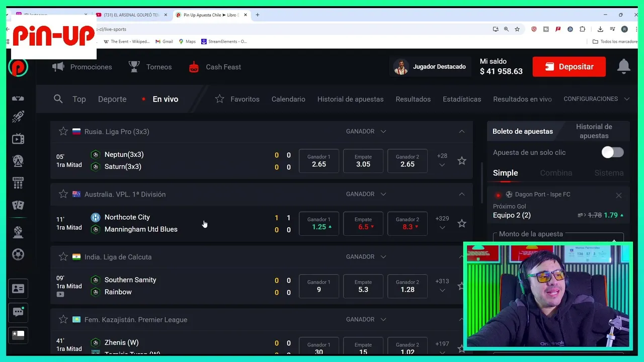
Task: Expand +313 more markets for Southern Samity
Action: (x=442, y=286)
